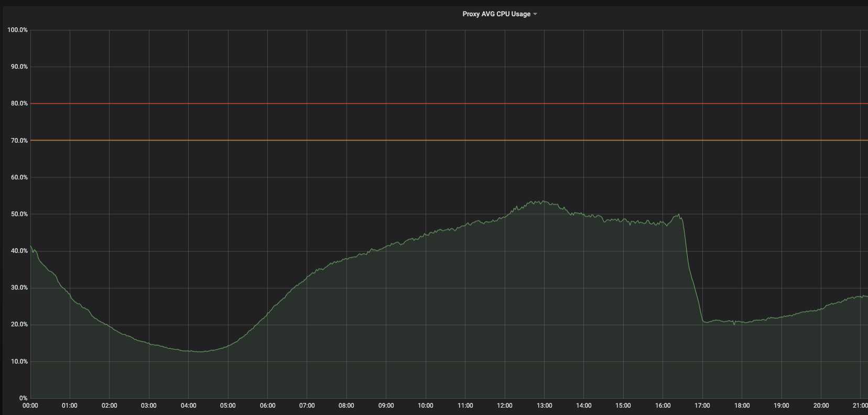868x415 pixels.
Task: Click the 06:00 time axis label
Action: (268, 406)
